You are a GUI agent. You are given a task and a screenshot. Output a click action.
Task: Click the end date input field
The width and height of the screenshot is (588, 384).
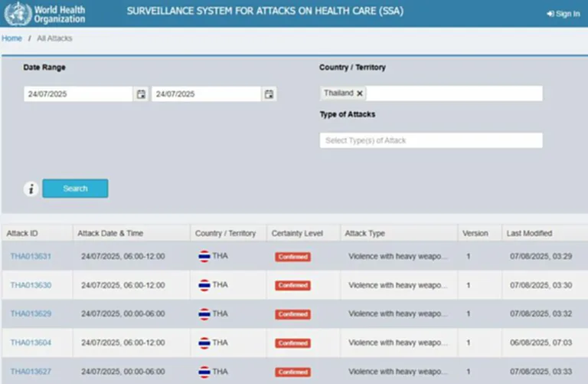click(206, 94)
